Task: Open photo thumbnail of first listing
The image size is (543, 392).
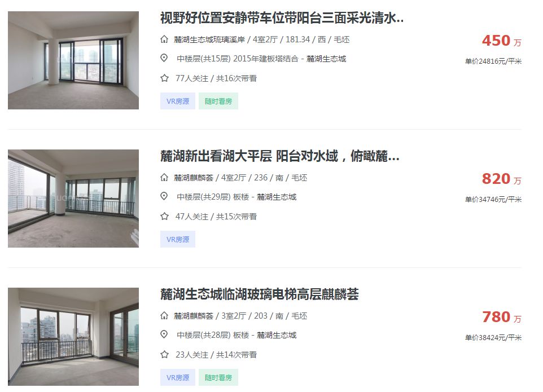Action: tap(73, 60)
